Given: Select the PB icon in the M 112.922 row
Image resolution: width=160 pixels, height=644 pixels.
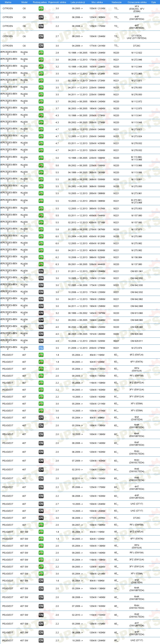Looking at the screenshot, I should point(41,53).
